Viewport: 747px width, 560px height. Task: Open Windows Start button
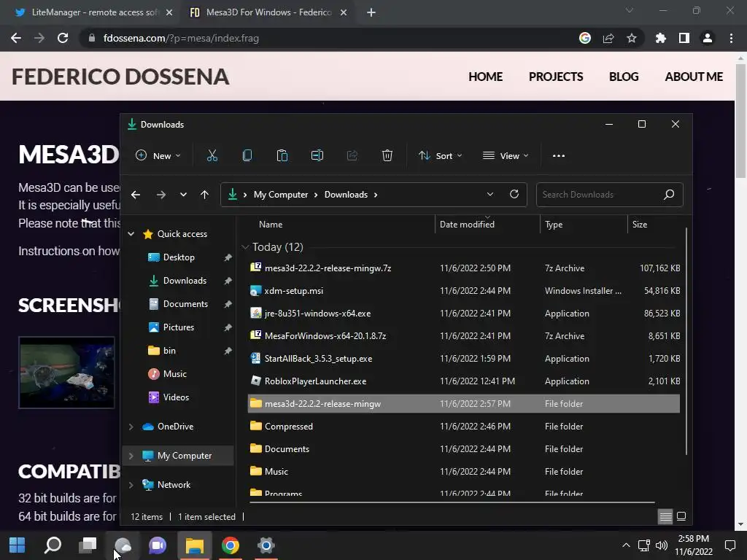18,545
